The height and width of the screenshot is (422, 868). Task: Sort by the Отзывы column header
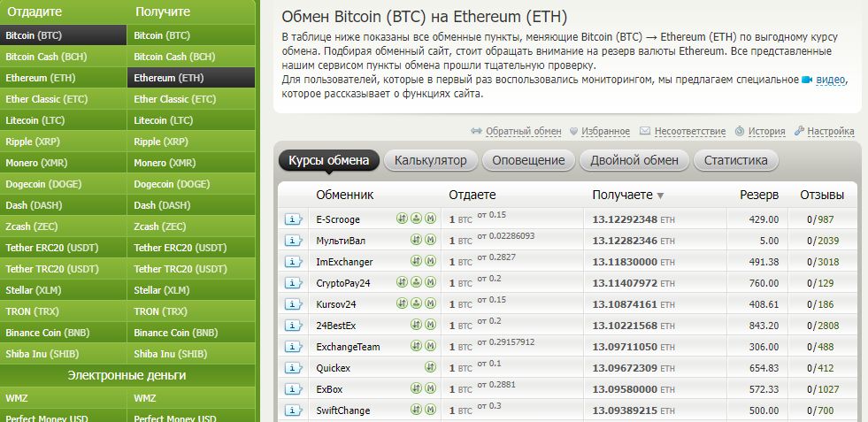click(x=822, y=195)
